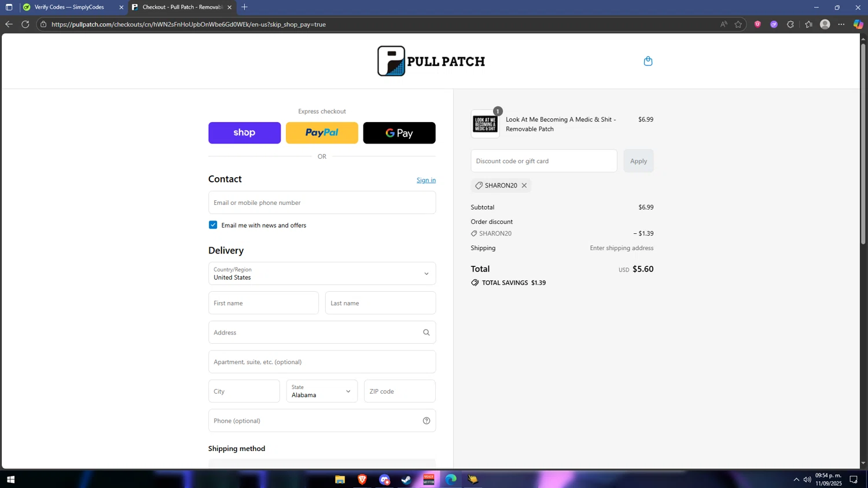This screenshot has width=868, height=488.
Task: Open a new browser tab
Action: click(245, 8)
